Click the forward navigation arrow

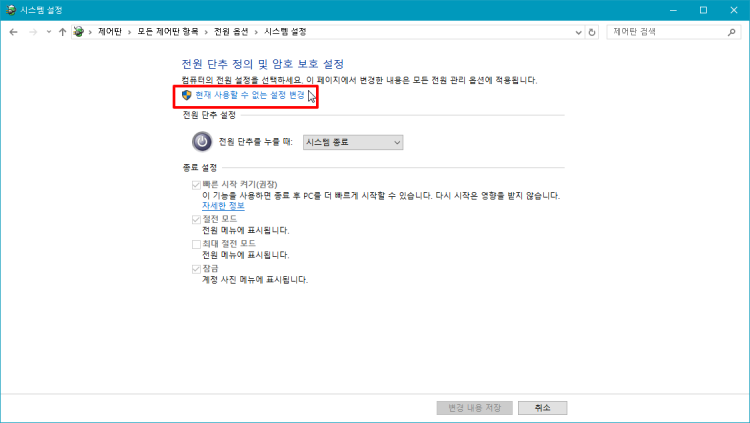31,32
